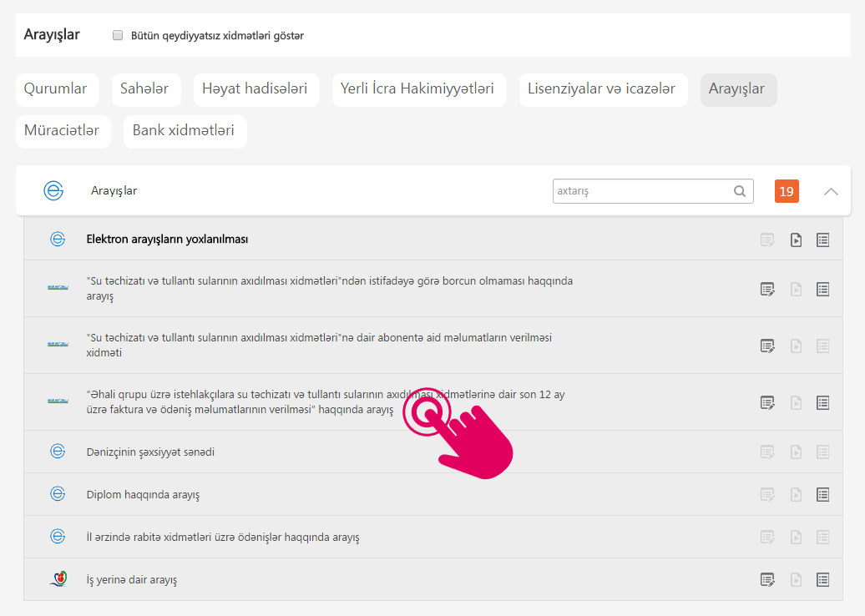Open Elektron arayışların yoxlanılması service
This screenshot has width=865, height=616.
(x=167, y=240)
